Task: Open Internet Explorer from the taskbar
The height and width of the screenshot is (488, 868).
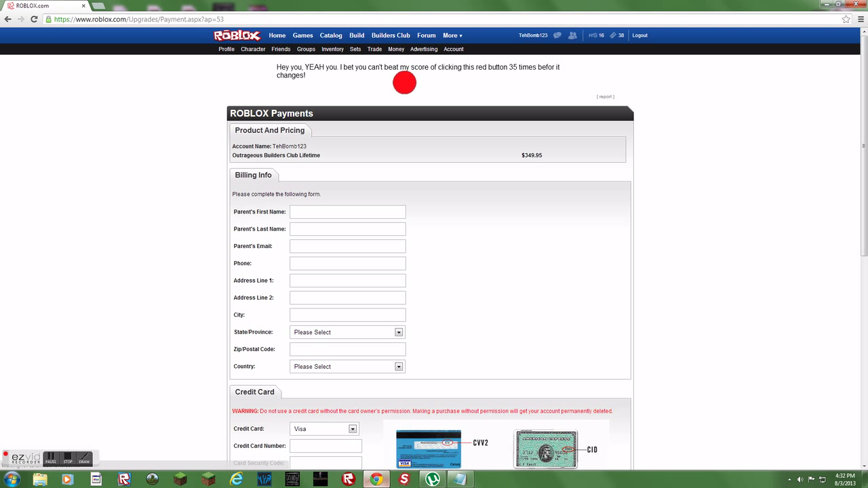Action: (x=236, y=479)
